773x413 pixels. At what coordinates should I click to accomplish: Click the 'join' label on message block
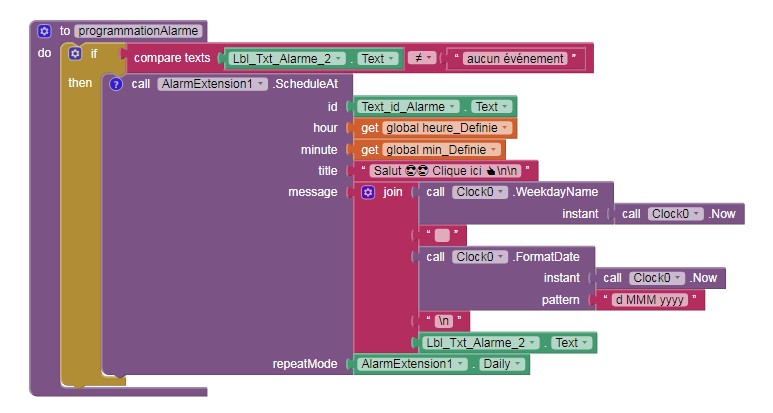point(393,192)
